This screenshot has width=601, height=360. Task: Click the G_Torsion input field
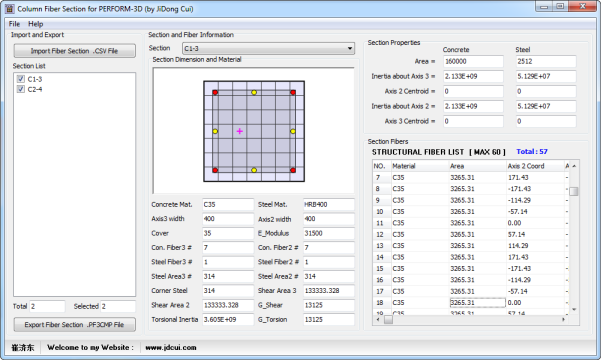[x=328, y=319]
